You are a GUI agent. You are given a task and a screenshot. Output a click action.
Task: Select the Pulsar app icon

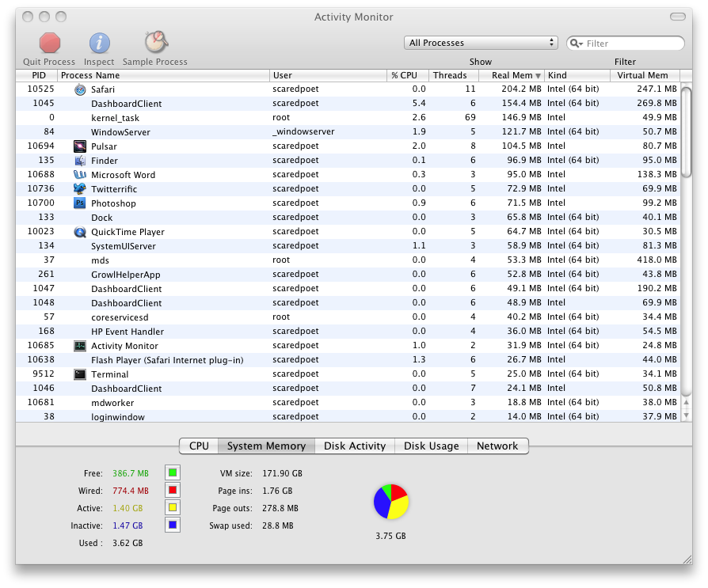pyautogui.click(x=80, y=146)
